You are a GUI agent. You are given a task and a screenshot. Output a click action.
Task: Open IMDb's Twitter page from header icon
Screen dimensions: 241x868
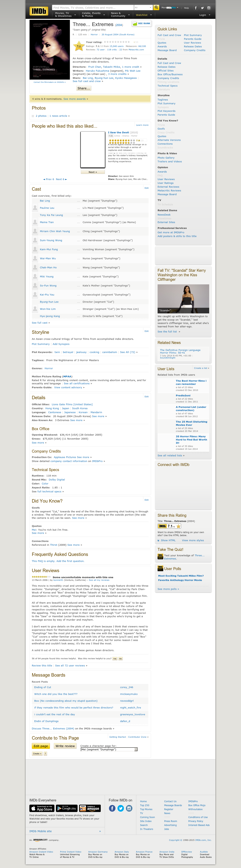pos(202,8)
